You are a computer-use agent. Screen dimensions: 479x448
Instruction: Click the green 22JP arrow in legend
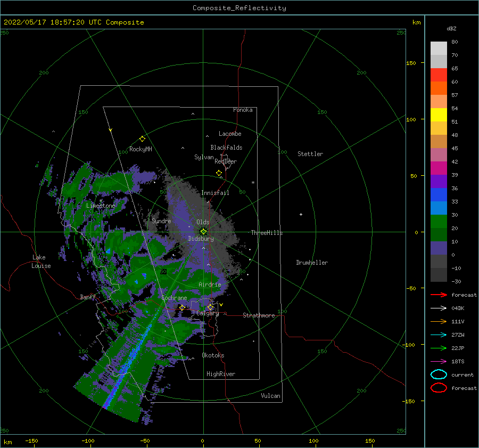(439, 348)
